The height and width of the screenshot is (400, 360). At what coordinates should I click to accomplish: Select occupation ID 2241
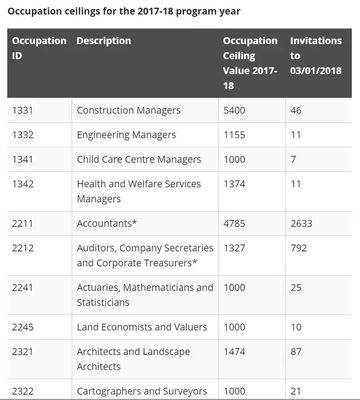coord(23,287)
